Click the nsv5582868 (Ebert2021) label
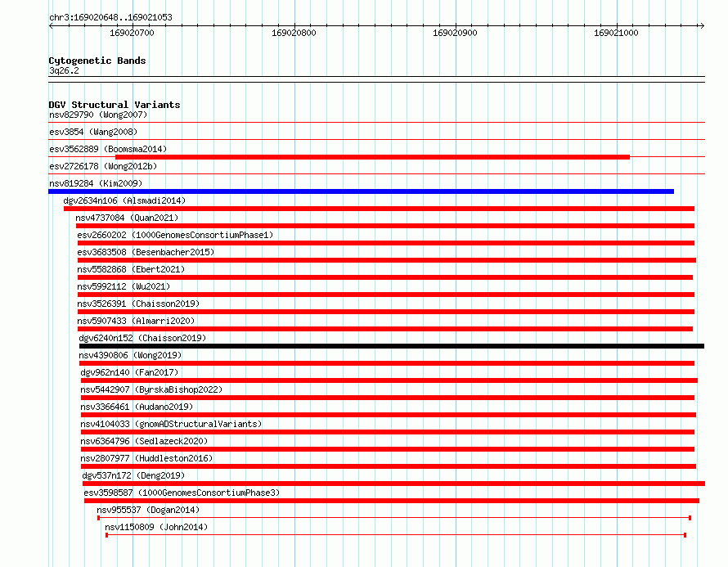The image size is (728, 567). pos(131,269)
